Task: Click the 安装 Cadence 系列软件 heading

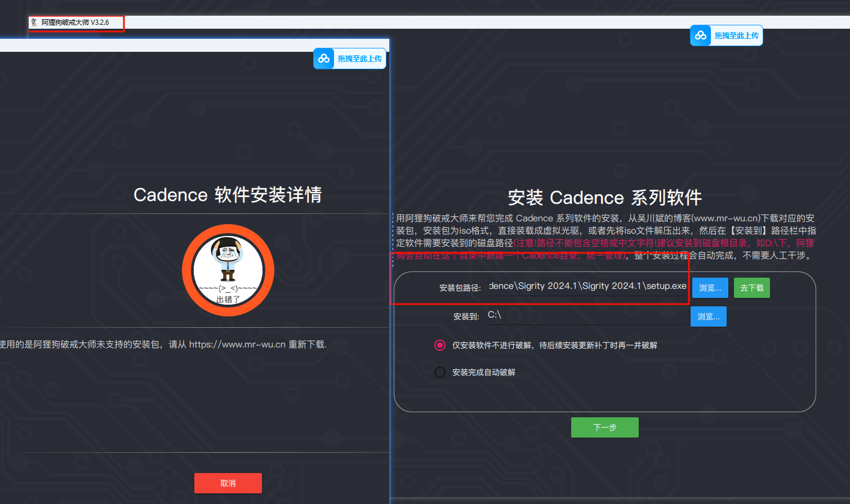Action: (604, 198)
